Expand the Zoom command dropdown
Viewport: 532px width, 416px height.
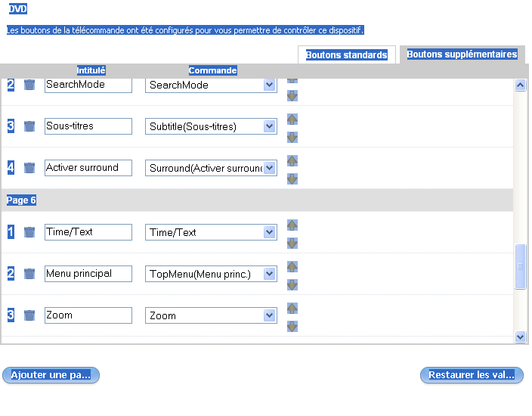(x=270, y=315)
